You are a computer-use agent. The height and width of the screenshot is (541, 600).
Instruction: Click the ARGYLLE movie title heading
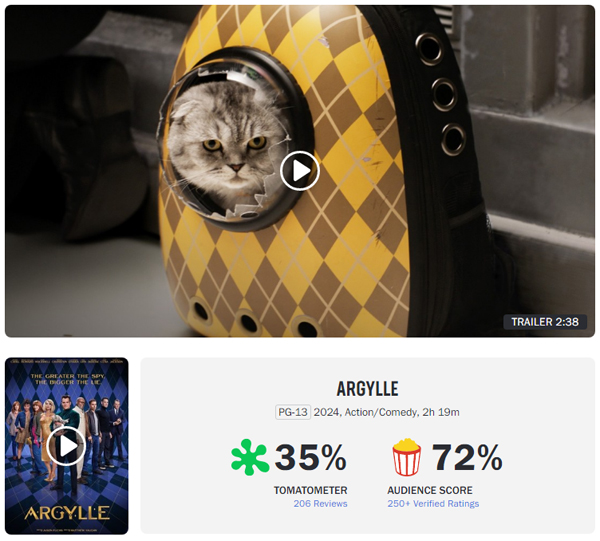[367, 389]
